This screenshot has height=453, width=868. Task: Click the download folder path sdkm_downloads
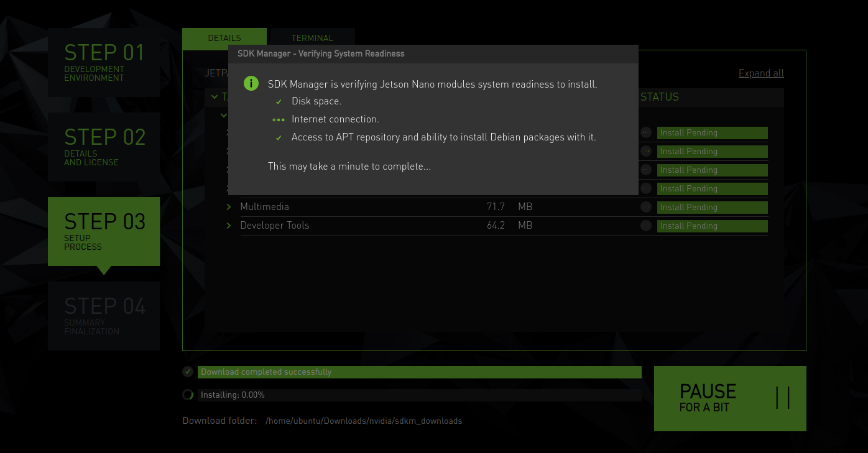[364, 421]
